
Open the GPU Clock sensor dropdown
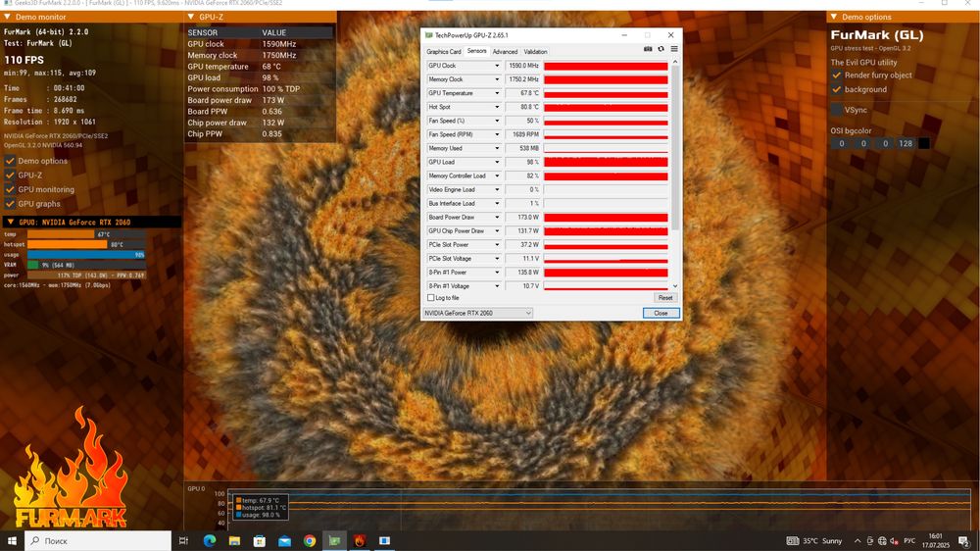pyautogui.click(x=497, y=66)
